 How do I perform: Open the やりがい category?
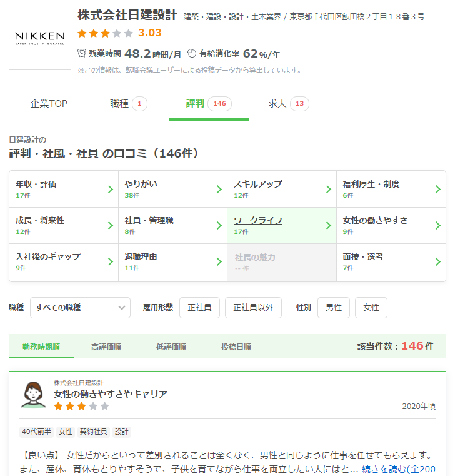(172, 189)
